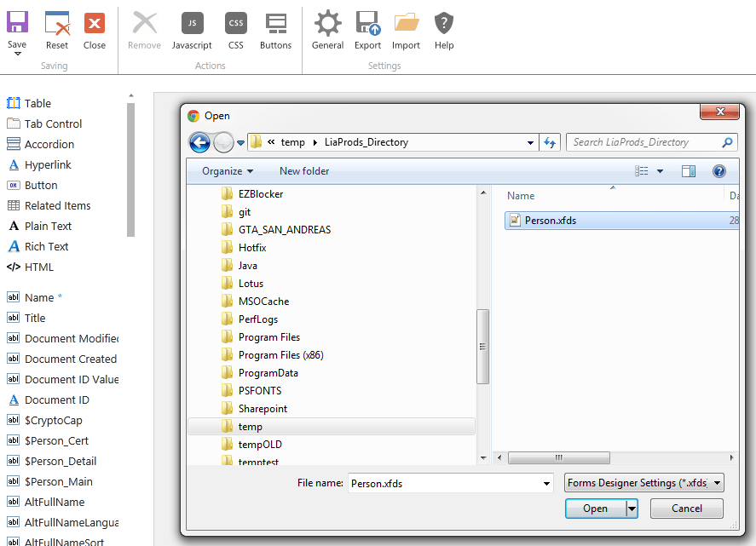The width and height of the screenshot is (756, 546).
Task: Click the Document ID Value field
Action: (63, 379)
